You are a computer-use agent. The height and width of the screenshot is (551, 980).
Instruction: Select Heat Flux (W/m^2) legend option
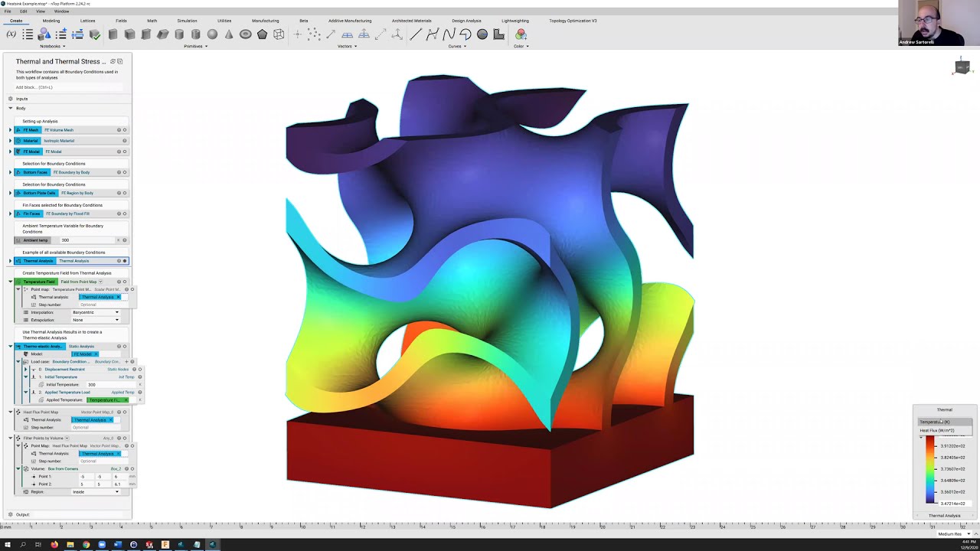pyautogui.click(x=945, y=430)
